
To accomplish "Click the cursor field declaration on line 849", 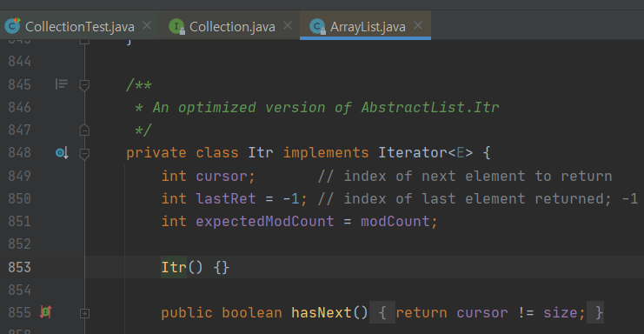I will pyautogui.click(x=221, y=177).
